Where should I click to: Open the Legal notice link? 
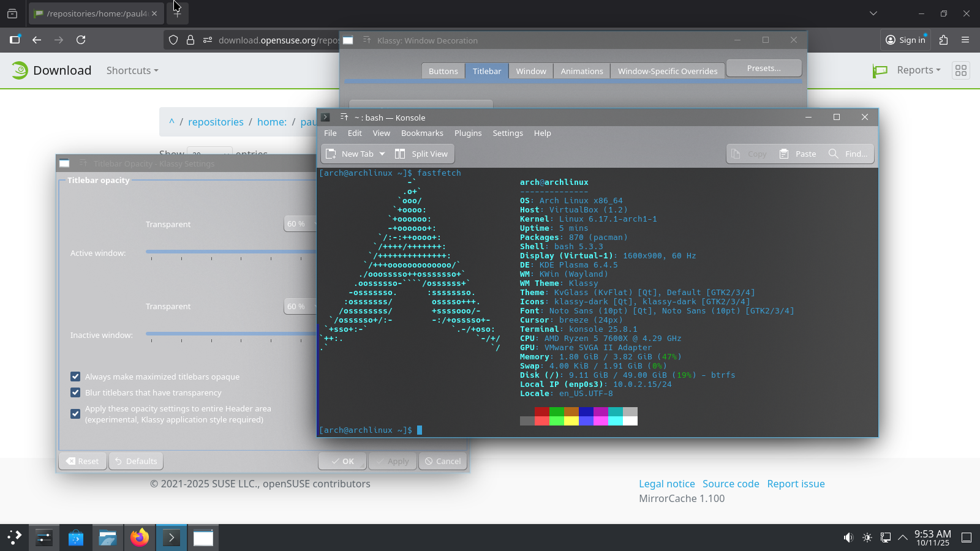coord(667,484)
